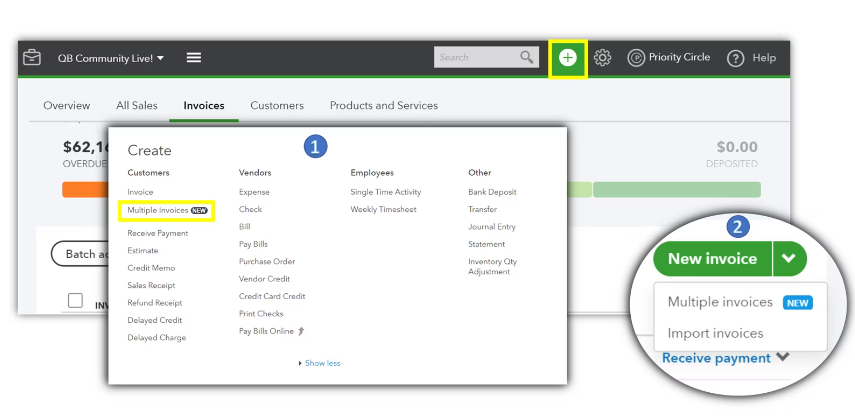Select Journal Entry
Viewport: 855px width, 420px height.
491,226
